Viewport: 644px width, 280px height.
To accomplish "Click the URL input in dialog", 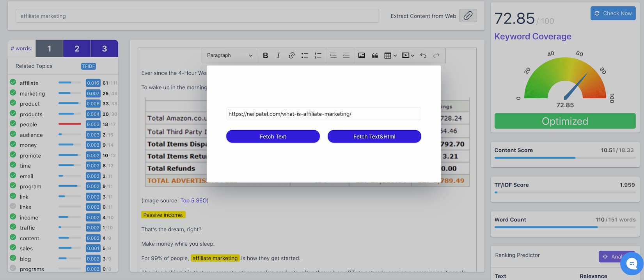I will 324,114.
